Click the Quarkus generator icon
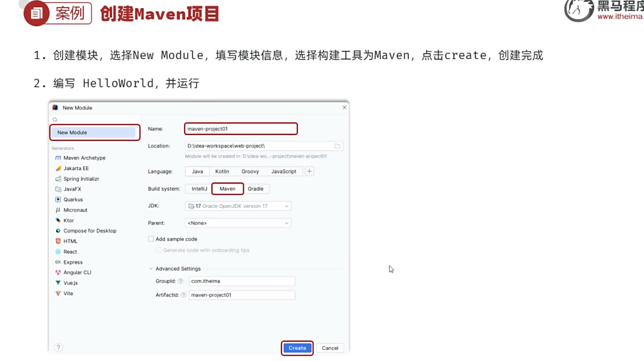Viewport: 644px width, 361px height. (x=58, y=200)
